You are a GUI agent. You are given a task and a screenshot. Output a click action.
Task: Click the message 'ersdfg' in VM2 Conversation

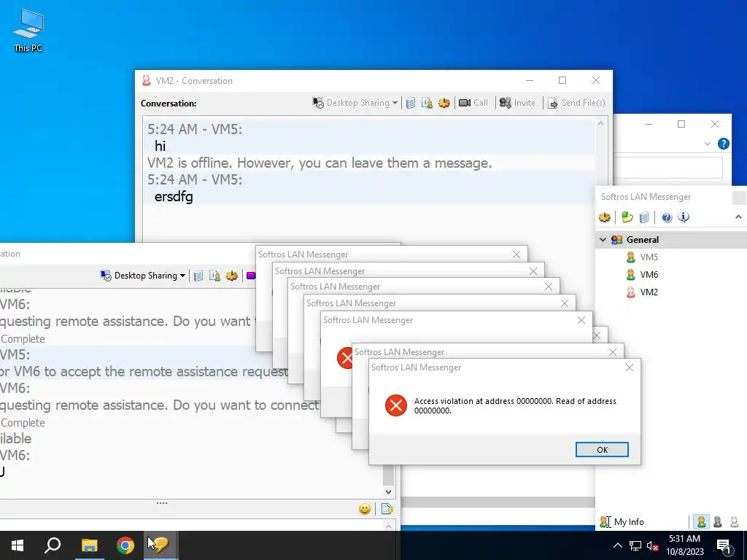(x=174, y=197)
